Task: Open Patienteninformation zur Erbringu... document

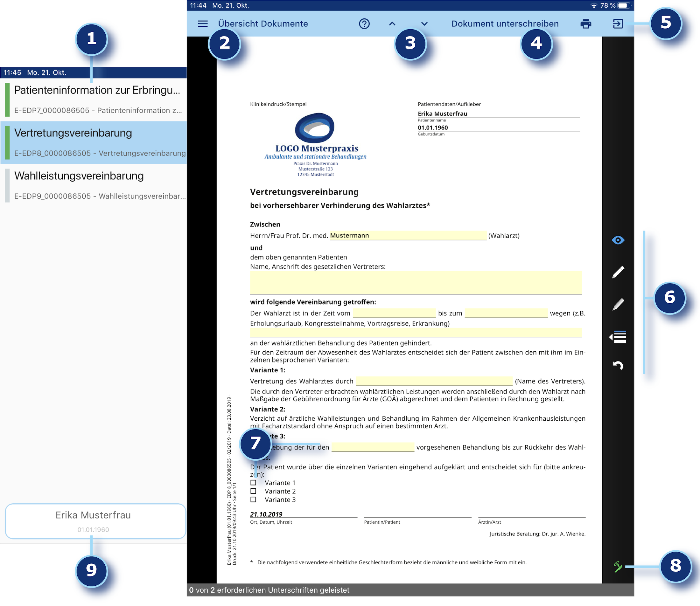Action: (x=94, y=100)
